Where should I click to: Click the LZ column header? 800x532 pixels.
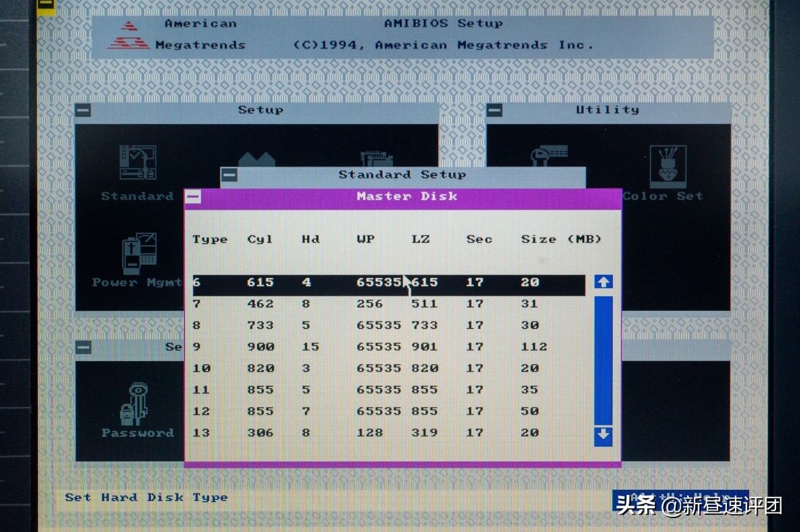[420, 240]
